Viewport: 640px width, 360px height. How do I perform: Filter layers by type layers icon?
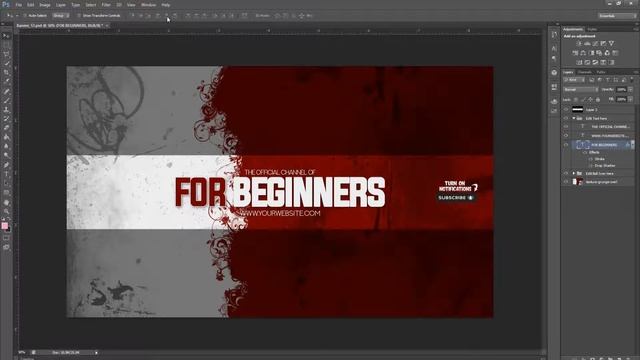coord(608,80)
